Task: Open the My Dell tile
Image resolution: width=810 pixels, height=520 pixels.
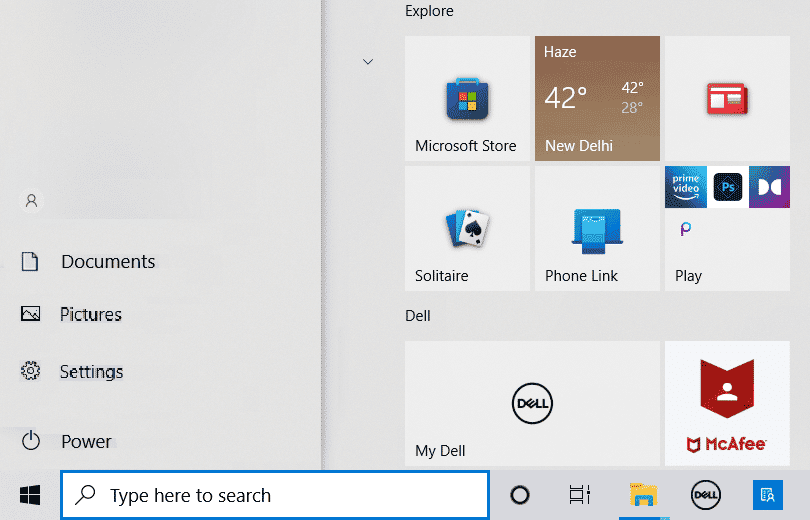Action: point(532,403)
